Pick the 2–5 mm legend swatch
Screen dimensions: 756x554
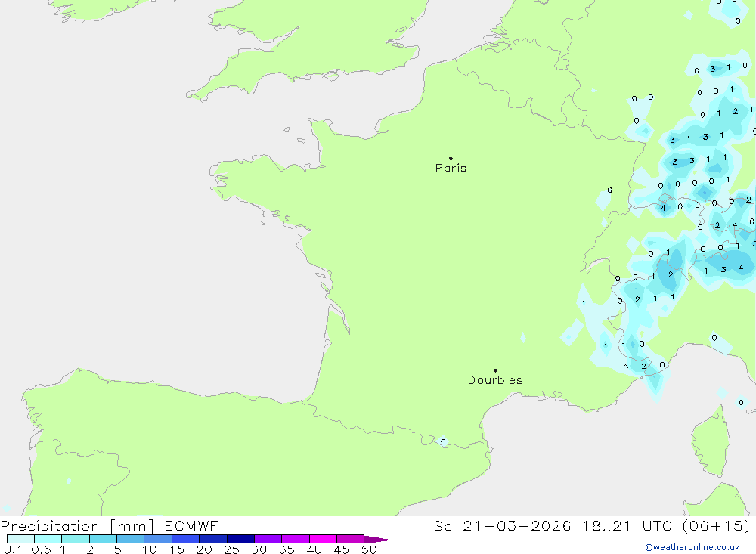click(x=103, y=539)
